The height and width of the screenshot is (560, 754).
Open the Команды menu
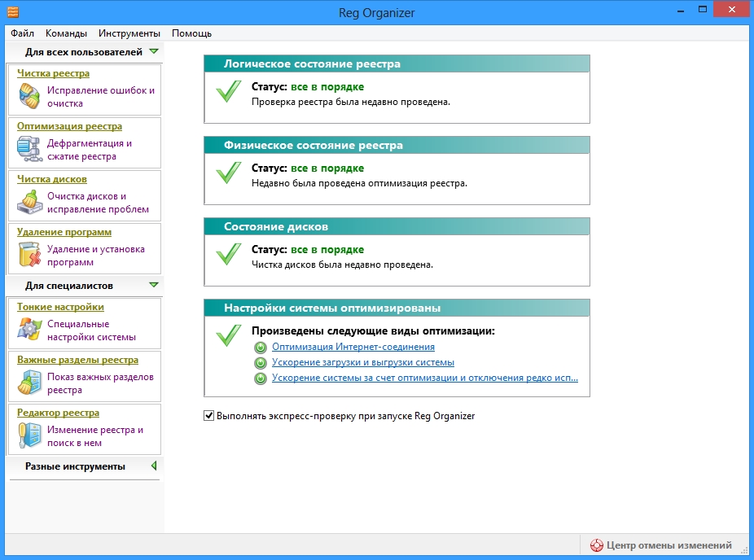[66, 33]
